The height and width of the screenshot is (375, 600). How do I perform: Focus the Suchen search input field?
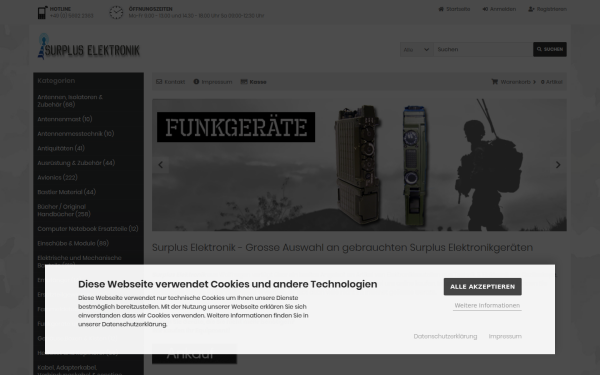pyautogui.click(x=483, y=49)
